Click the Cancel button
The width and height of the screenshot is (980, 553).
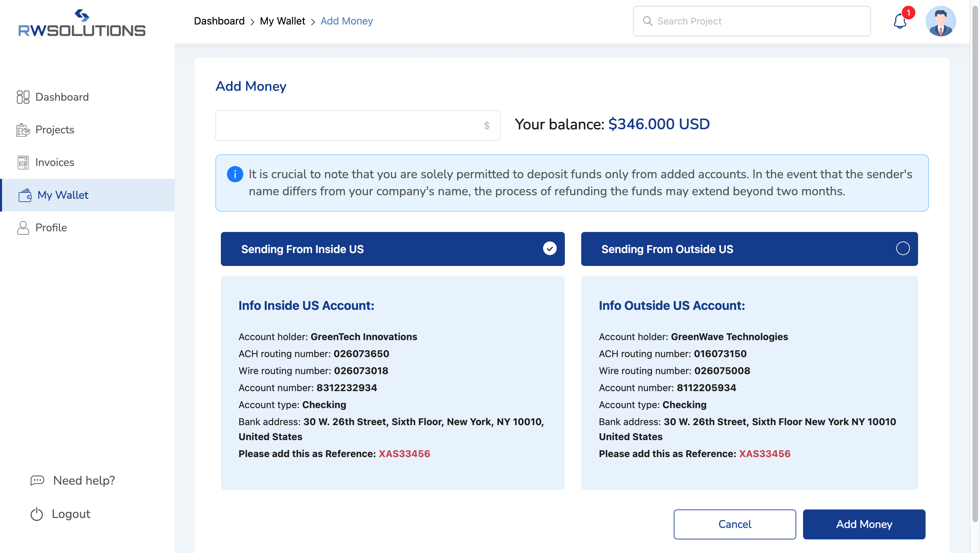(x=735, y=524)
